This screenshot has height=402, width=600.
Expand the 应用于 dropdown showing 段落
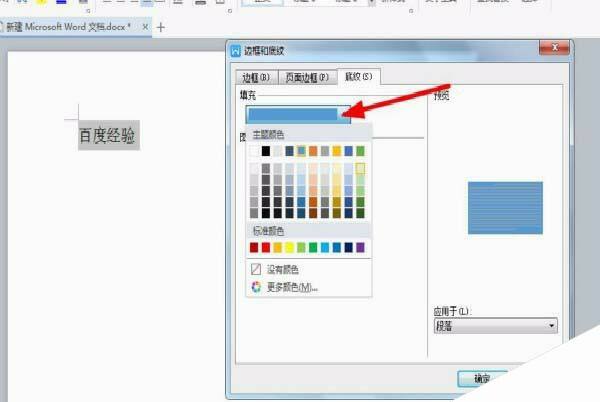(496, 326)
